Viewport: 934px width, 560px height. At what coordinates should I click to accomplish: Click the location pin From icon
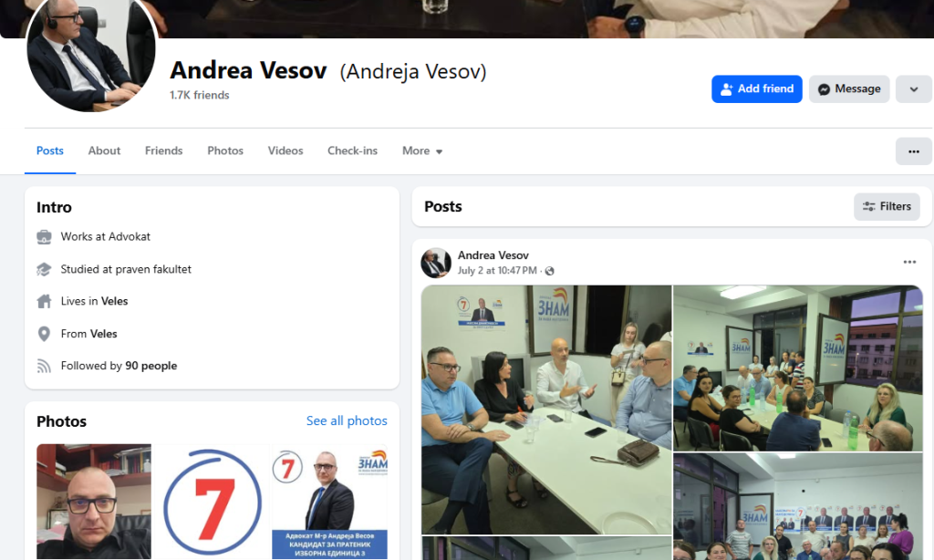point(44,334)
